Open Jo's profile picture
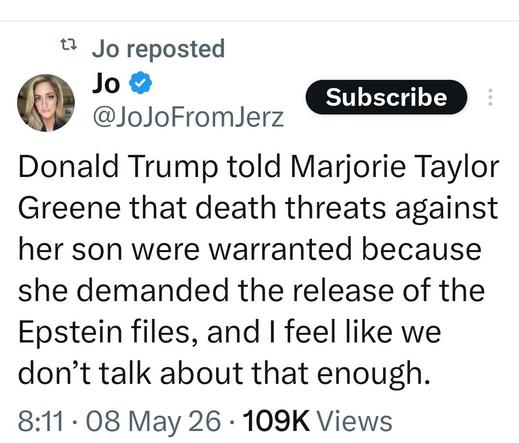 coord(46,103)
